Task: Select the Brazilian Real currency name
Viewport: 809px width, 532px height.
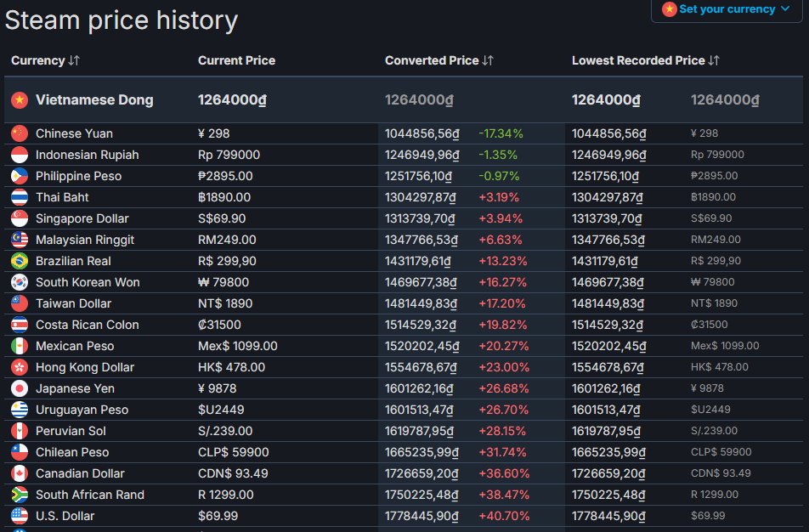Action: pos(73,261)
